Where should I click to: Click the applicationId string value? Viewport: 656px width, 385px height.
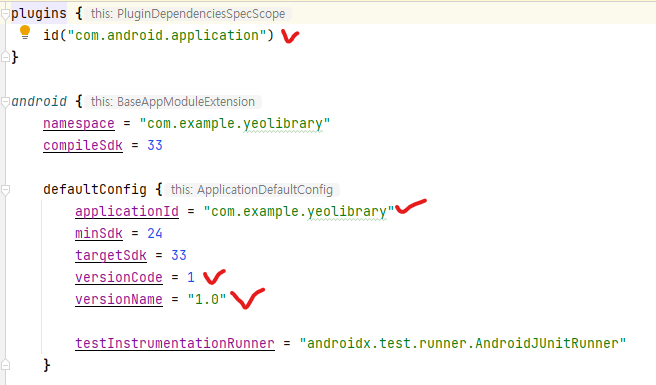pos(299,212)
